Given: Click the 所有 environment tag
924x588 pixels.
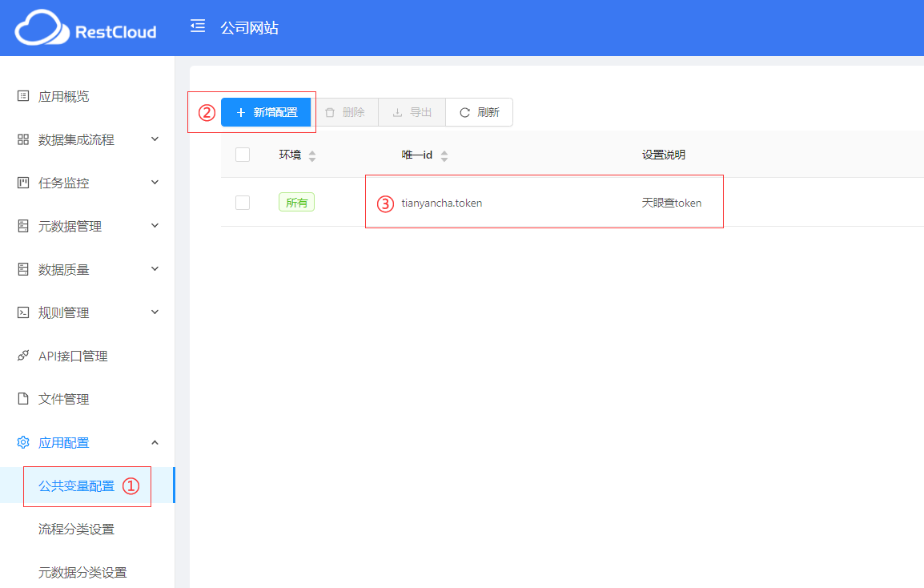Looking at the screenshot, I should click(296, 203).
